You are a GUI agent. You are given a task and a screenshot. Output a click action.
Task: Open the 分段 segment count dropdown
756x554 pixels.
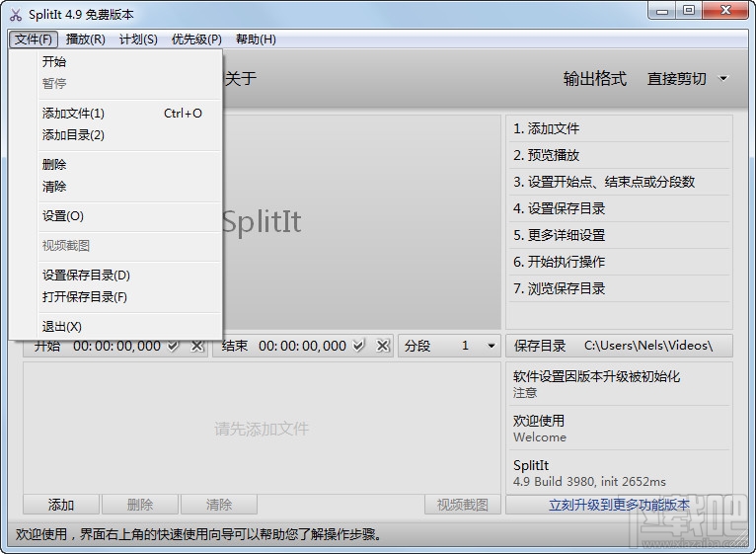coord(491,346)
